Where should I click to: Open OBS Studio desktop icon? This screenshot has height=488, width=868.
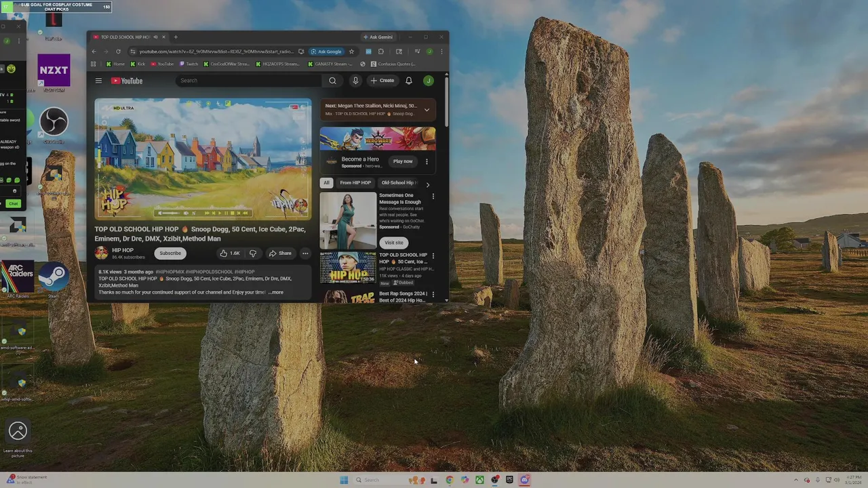[54, 124]
